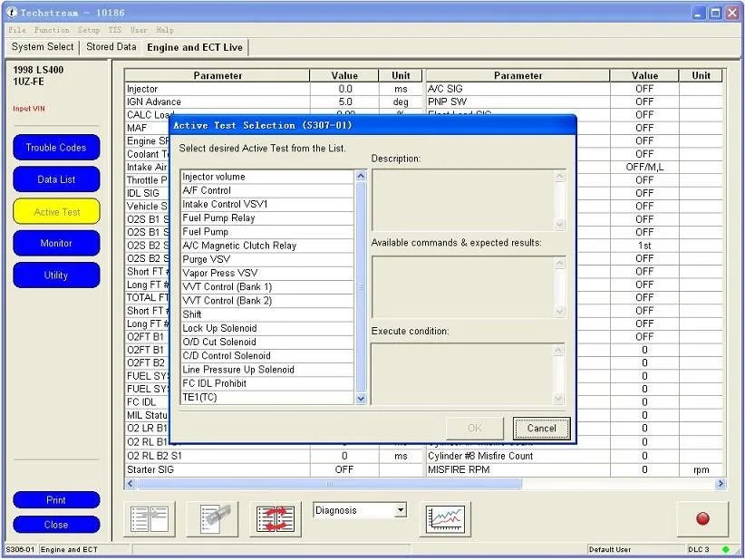Click the green DLC status indicator
The width and height of the screenshot is (745, 560).
click(x=726, y=550)
